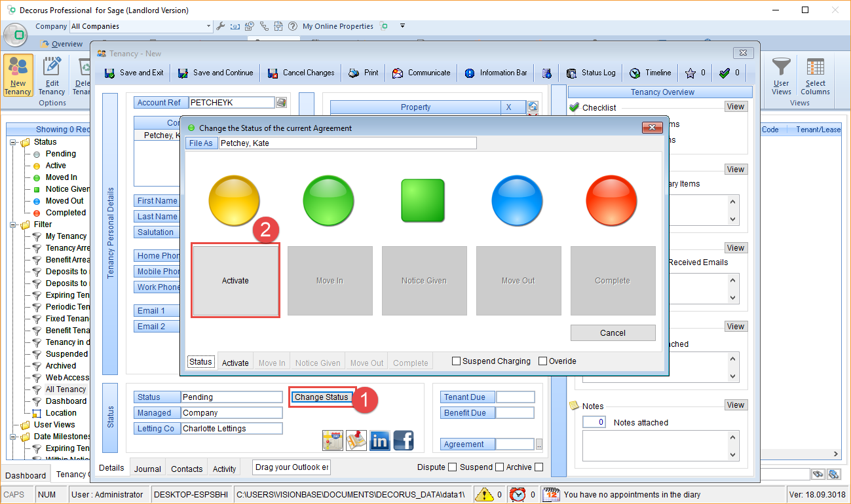Image resolution: width=851 pixels, height=504 pixels.
Task: Click the File As input field
Action: [x=347, y=143]
